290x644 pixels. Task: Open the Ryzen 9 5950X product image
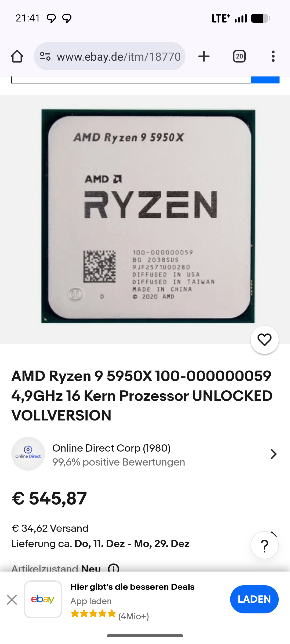(x=148, y=216)
